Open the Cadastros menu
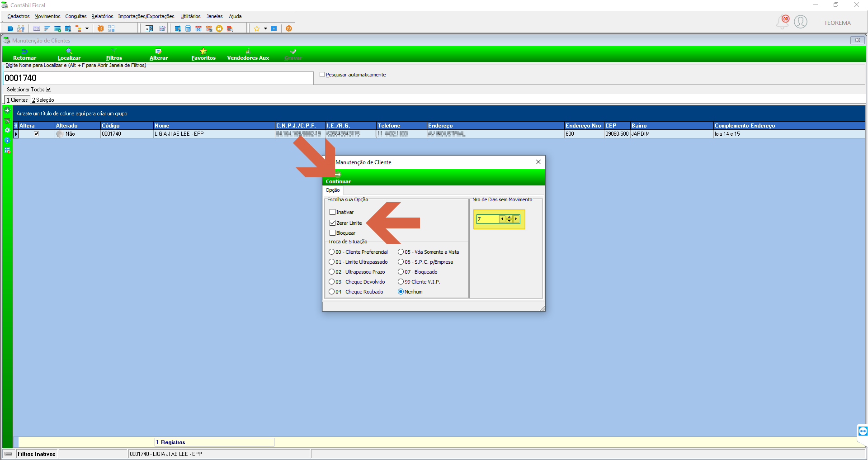The height and width of the screenshot is (460, 868). click(x=19, y=16)
